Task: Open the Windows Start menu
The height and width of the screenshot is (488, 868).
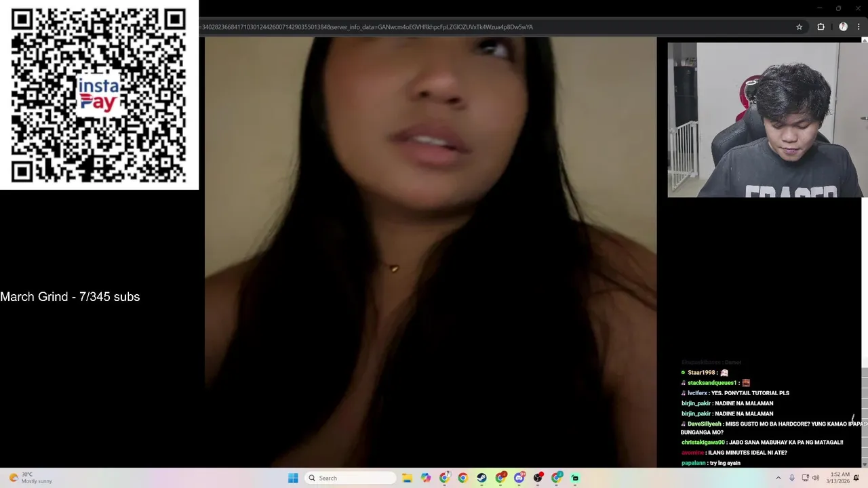Action: [293, 478]
